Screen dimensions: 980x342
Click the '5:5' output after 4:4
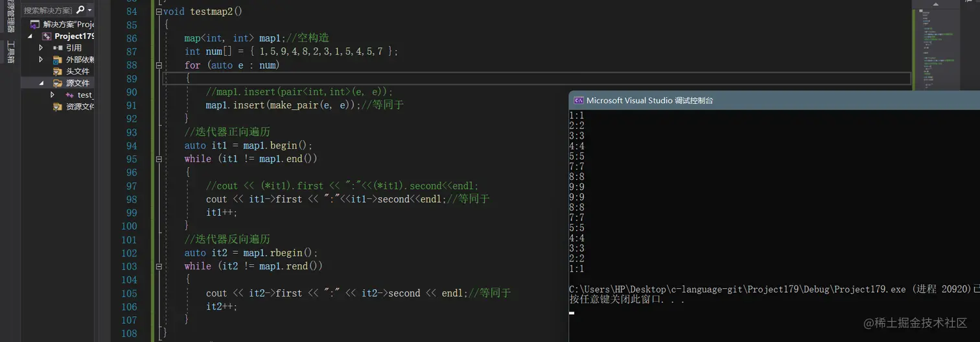pos(577,156)
